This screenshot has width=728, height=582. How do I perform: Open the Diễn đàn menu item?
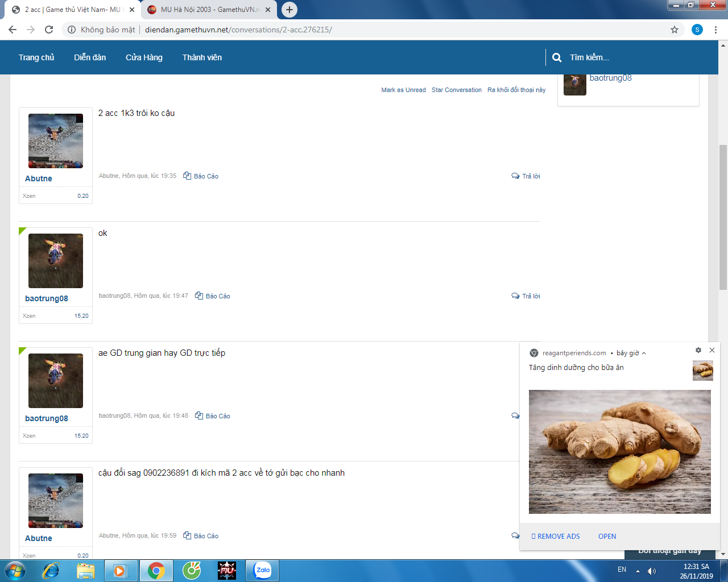(90, 57)
